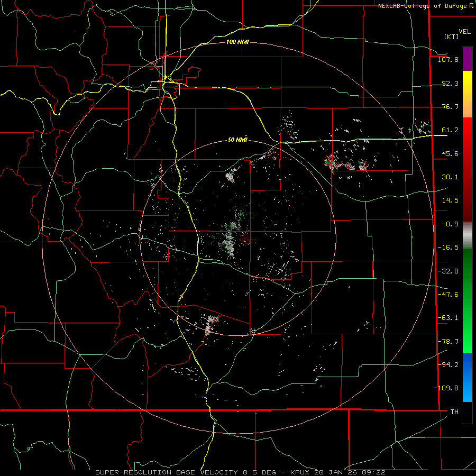Click the -47.6 velocity scale value
Image resolution: width=476 pixels, height=476 pixels.
448,295
